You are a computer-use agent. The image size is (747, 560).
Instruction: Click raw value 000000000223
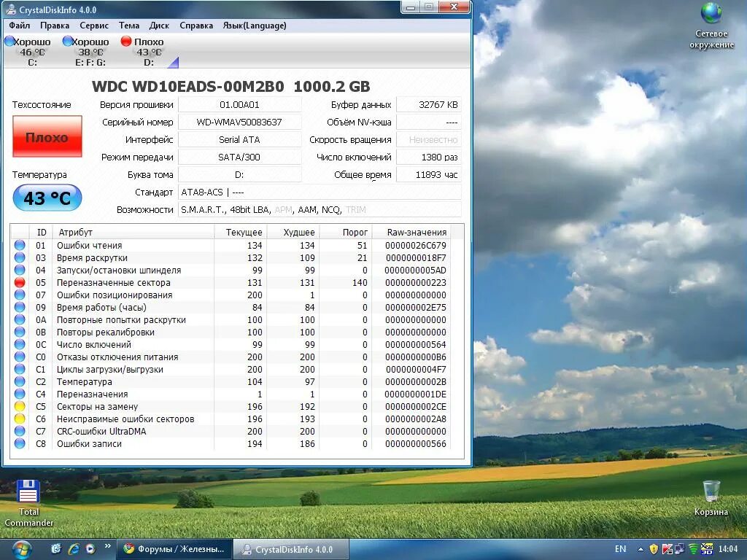point(415,282)
